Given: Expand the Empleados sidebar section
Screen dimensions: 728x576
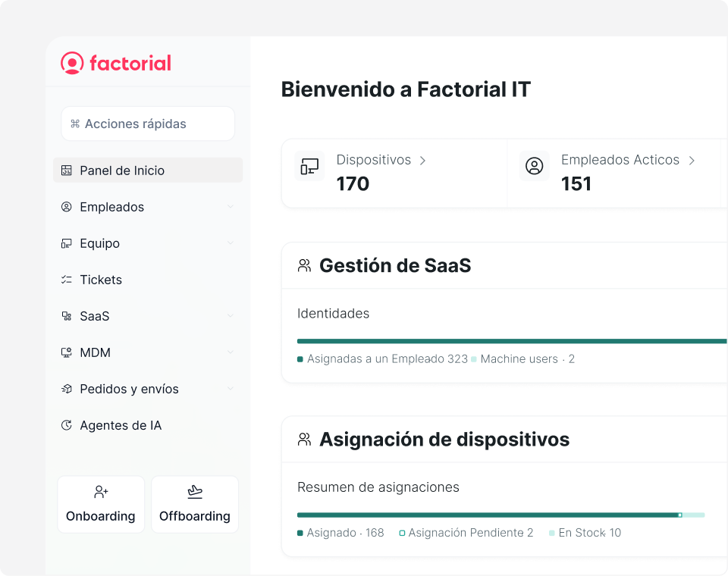Looking at the screenshot, I should point(231,207).
